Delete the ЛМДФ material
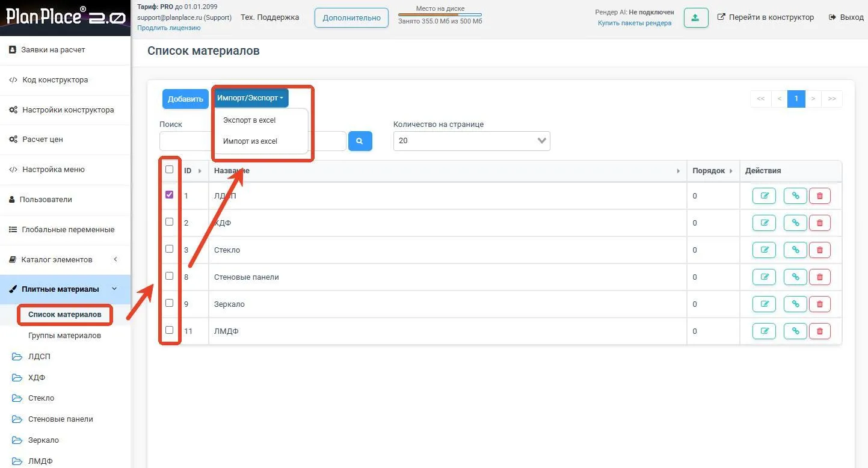The width and height of the screenshot is (868, 468). (x=819, y=331)
